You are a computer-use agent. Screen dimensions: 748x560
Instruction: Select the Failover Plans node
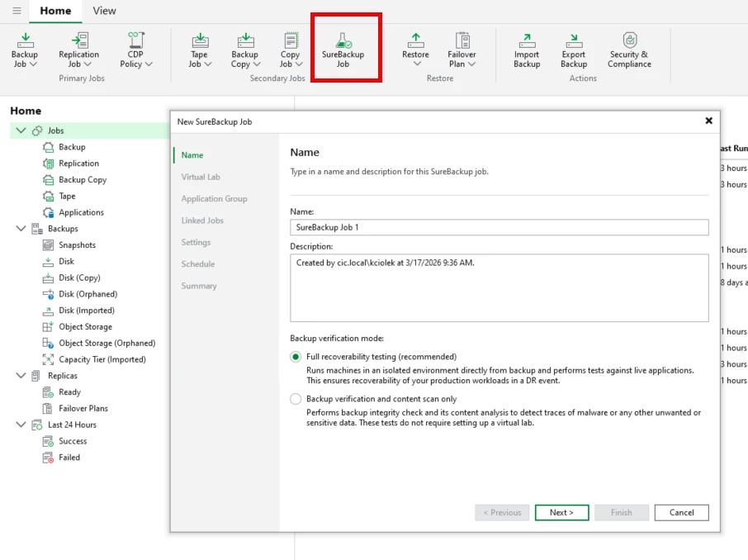point(83,408)
